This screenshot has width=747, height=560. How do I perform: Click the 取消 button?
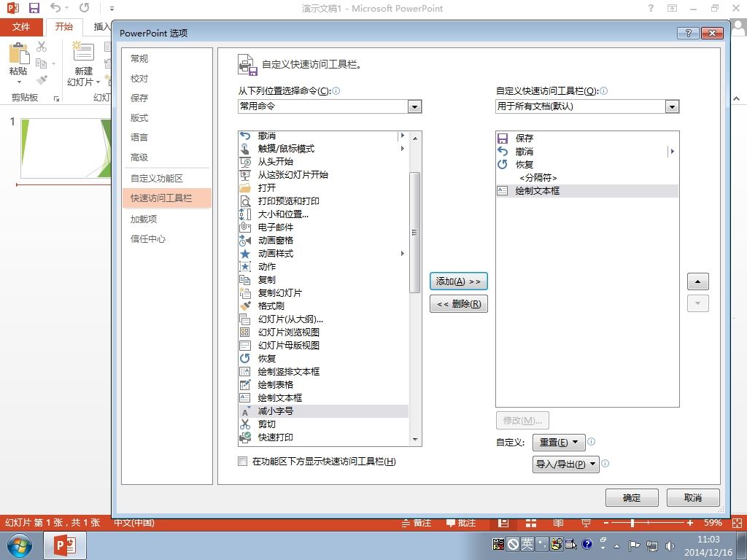click(x=693, y=497)
